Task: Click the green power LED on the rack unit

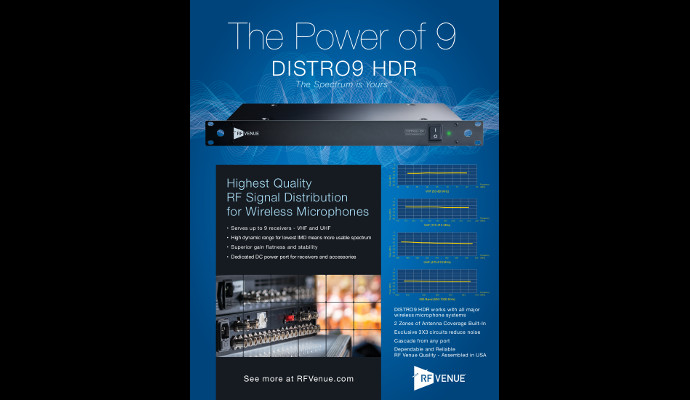Action: click(x=449, y=133)
